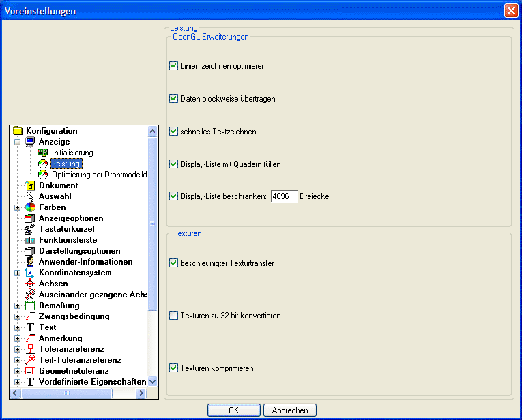Click the Initialisierung circuit board icon
Viewport: 522px width, 420px height.
(x=42, y=153)
